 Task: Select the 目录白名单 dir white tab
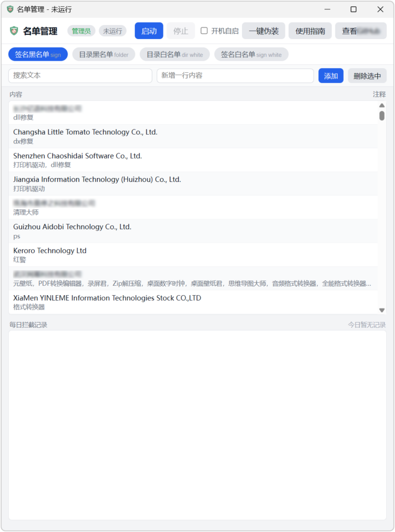click(x=174, y=55)
